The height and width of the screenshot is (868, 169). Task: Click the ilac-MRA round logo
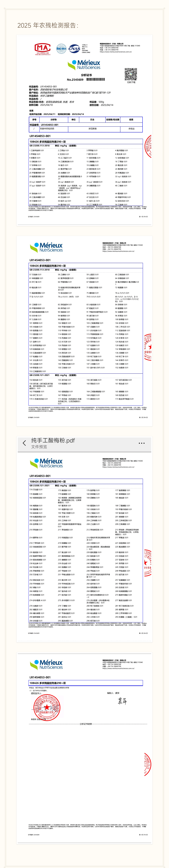point(61,48)
